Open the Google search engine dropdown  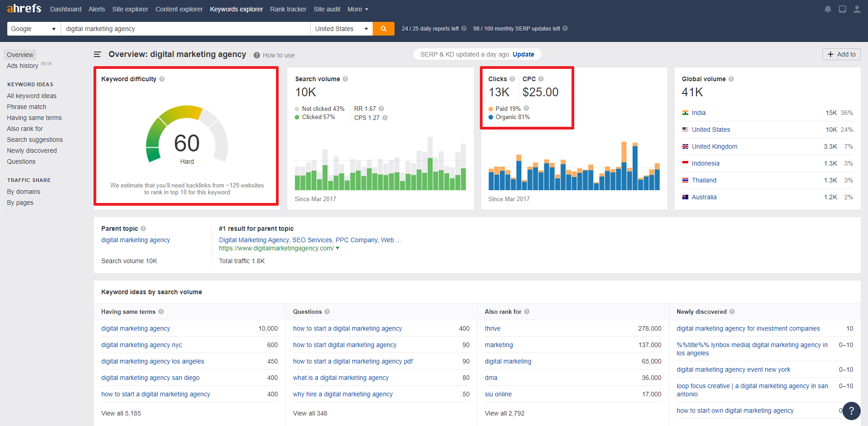click(x=34, y=29)
